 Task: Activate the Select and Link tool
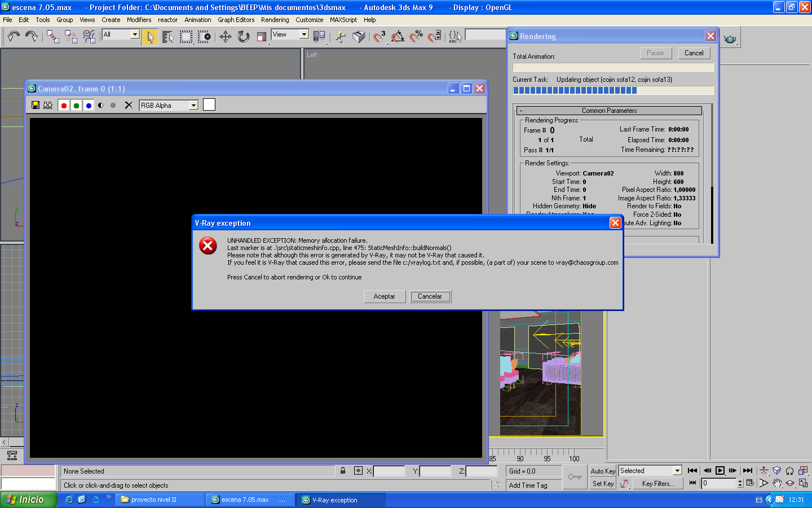[x=53, y=37]
